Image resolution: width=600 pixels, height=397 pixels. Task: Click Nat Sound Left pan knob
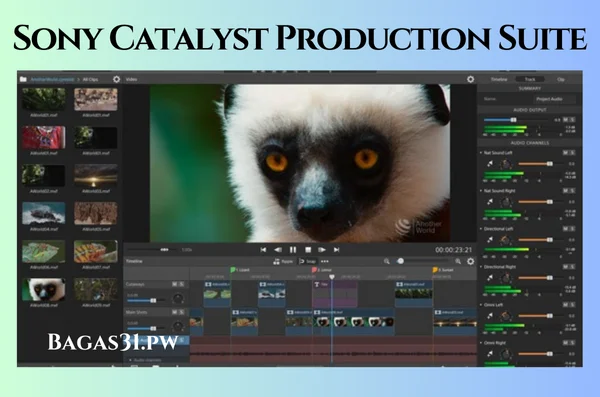(506, 164)
